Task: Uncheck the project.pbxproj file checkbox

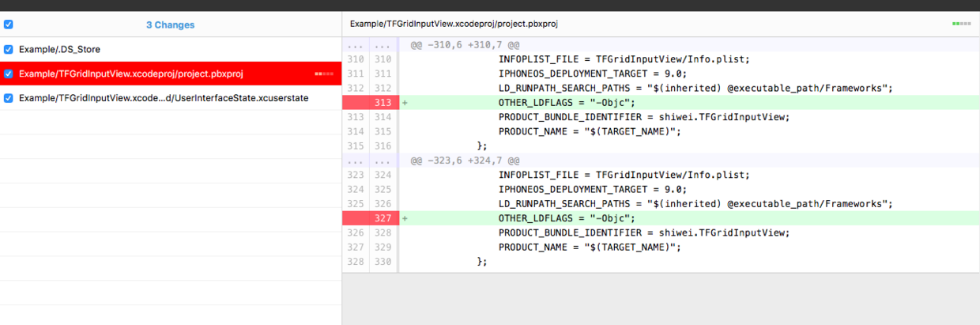Action: (x=8, y=74)
